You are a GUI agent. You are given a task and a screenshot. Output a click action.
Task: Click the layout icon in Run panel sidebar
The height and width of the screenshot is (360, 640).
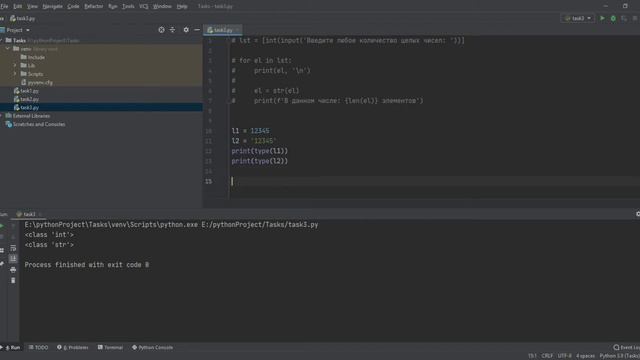(x=2, y=250)
